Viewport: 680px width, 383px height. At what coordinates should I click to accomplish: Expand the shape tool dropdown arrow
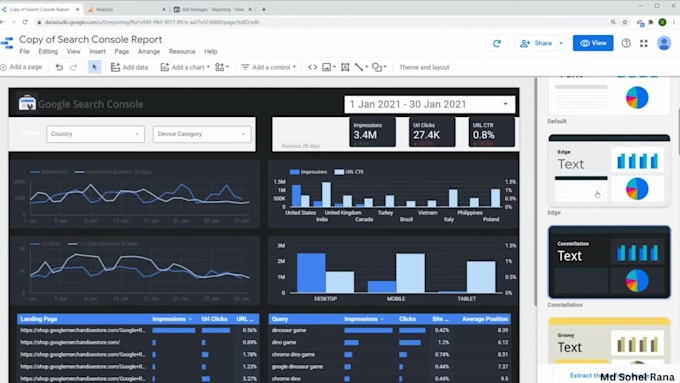point(385,67)
